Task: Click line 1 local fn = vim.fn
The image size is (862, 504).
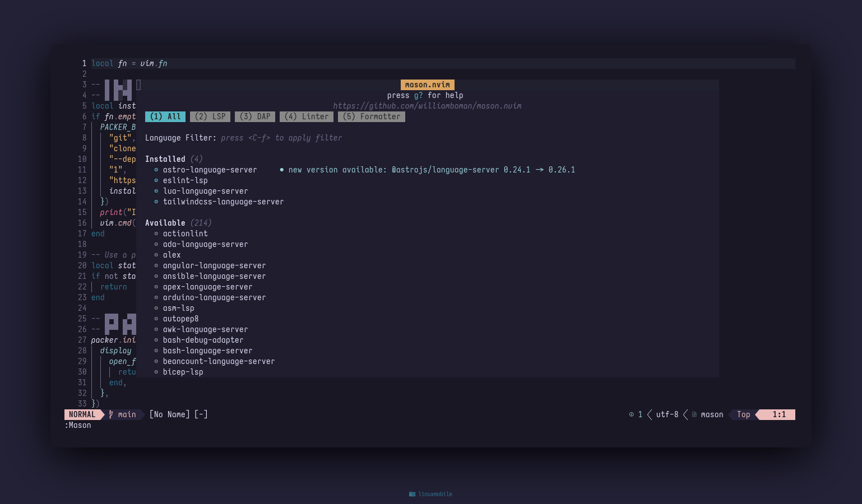Action: pyautogui.click(x=129, y=63)
